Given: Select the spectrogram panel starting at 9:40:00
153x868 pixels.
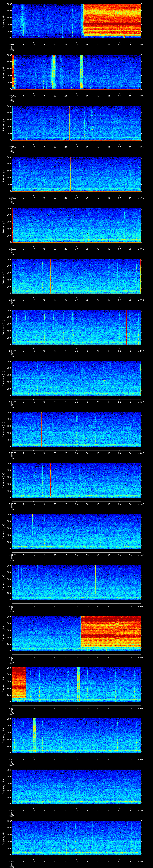Looking at the screenshot, I should coord(76,480).
